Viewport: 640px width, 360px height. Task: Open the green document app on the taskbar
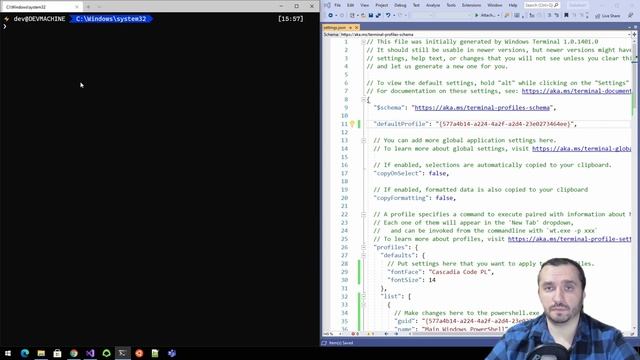click(155, 353)
